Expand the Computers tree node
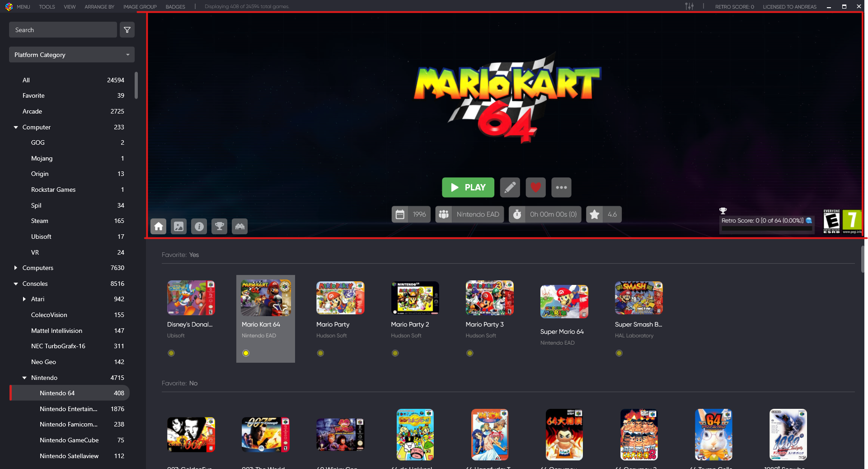 point(16,268)
